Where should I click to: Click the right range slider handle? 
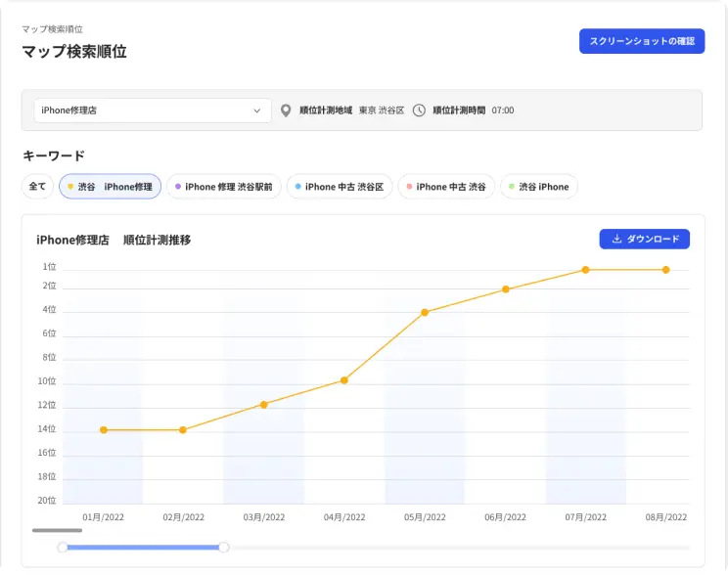(x=224, y=548)
